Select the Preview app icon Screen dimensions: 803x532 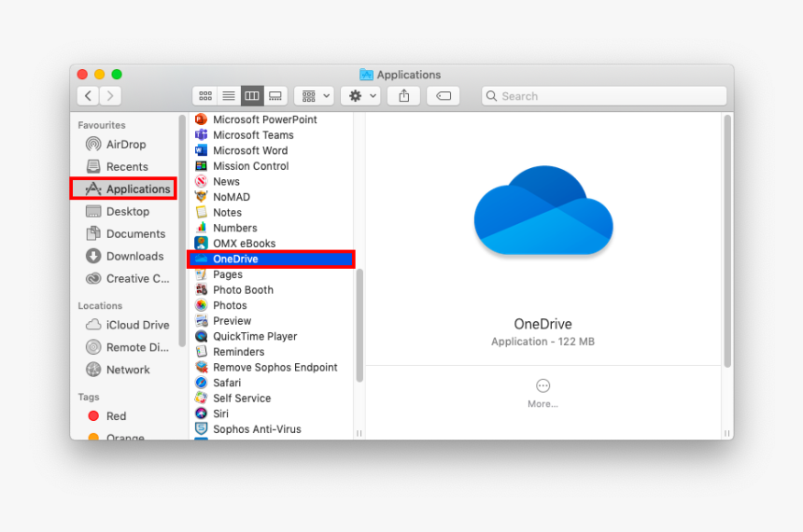click(202, 320)
